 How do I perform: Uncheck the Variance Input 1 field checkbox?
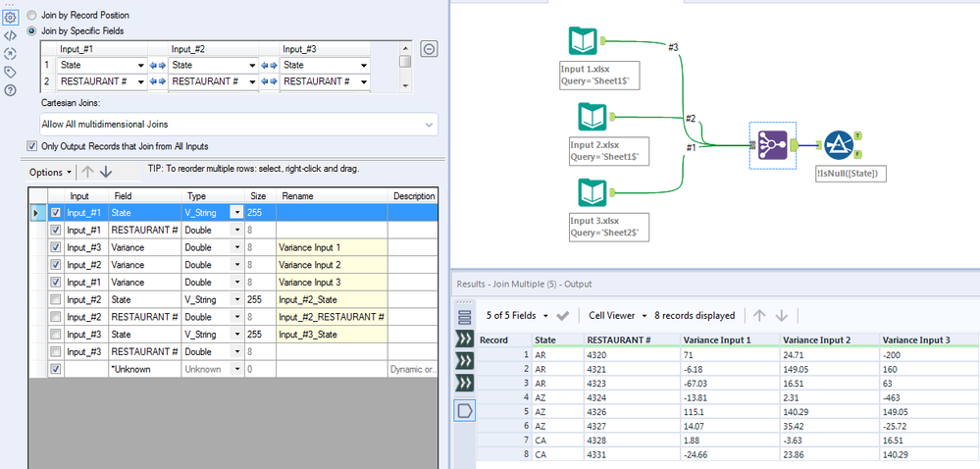pyautogui.click(x=55, y=247)
